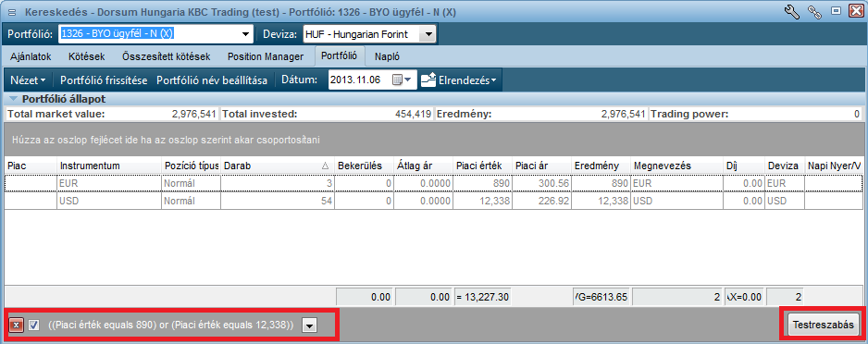Viewport: 868px width, 344px height.
Task: Collapse the Portfólió állapot section
Action: coord(13,100)
